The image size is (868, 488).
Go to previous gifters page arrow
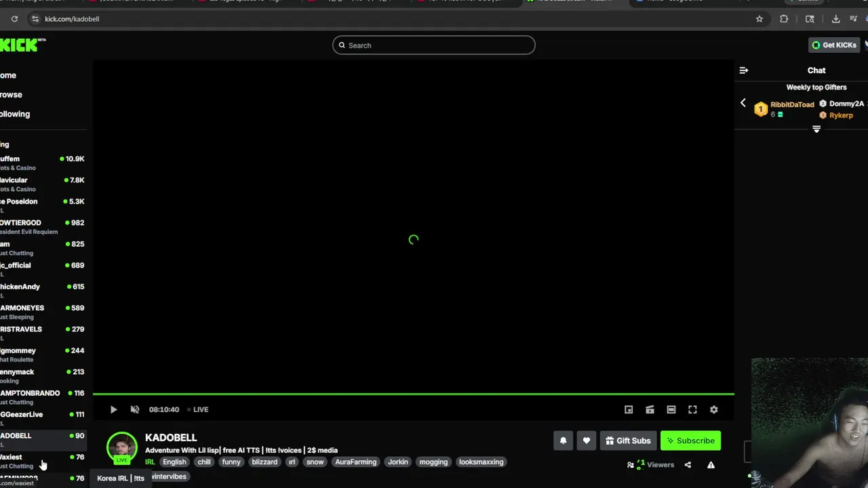click(743, 103)
